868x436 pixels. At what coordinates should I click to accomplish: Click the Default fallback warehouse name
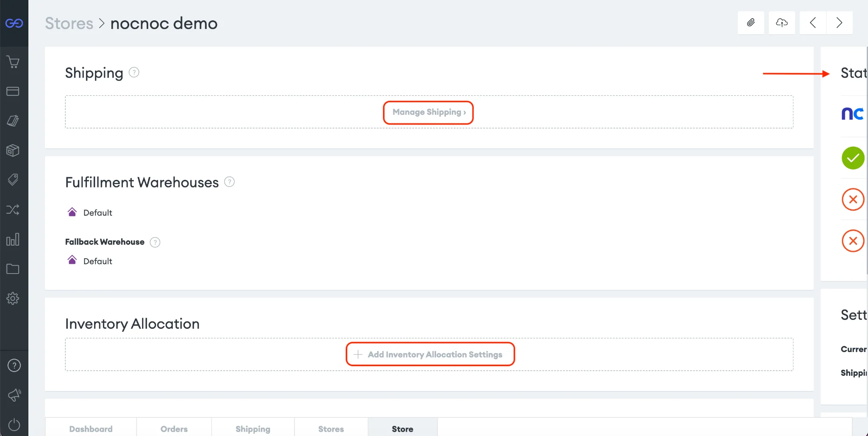point(98,261)
